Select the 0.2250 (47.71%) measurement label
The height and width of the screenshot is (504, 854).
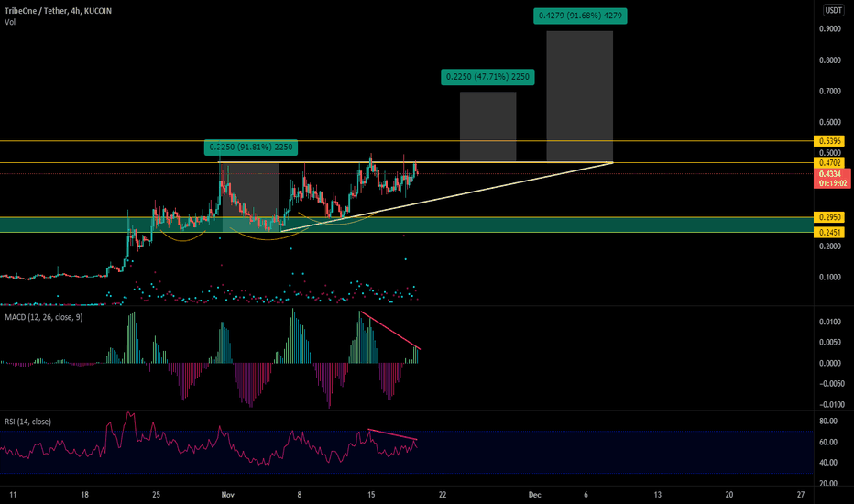coord(487,77)
